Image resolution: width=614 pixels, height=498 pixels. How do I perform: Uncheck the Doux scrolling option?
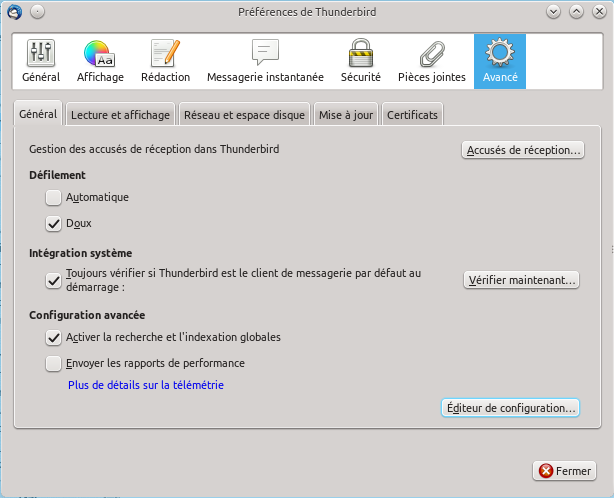[x=53, y=224]
